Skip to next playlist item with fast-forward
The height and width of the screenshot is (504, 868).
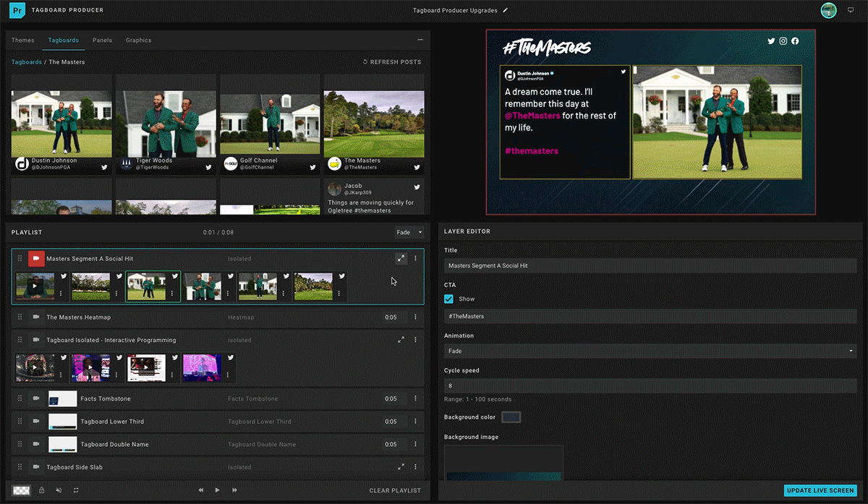pos(234,490)
